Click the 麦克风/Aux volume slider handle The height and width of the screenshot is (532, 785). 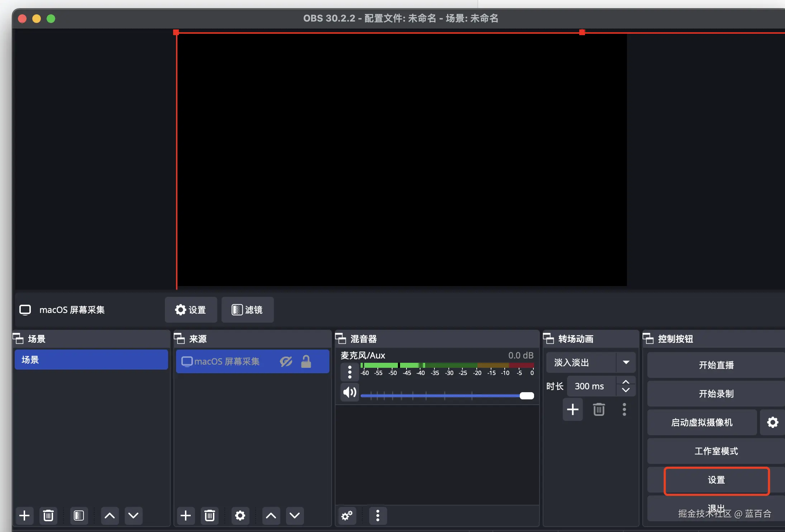(527, 395)
